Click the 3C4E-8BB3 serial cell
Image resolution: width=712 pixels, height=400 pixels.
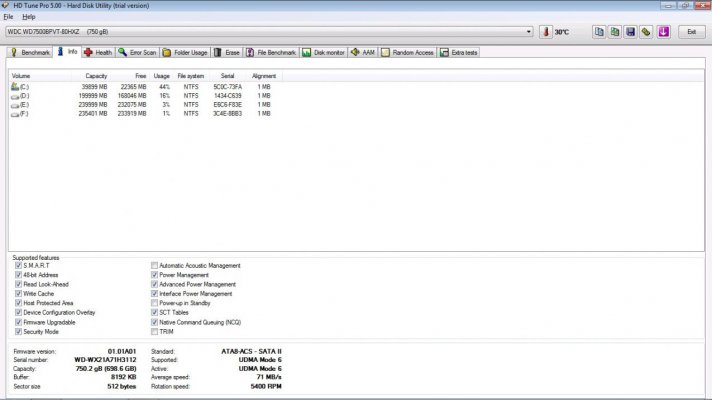coord(227,114)
